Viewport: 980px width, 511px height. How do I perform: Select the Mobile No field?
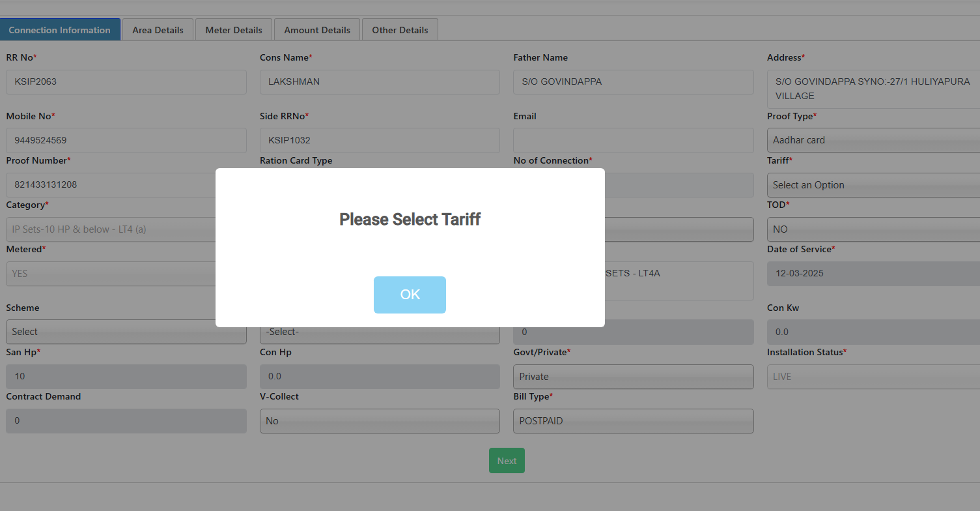click(x=126, y=140)
